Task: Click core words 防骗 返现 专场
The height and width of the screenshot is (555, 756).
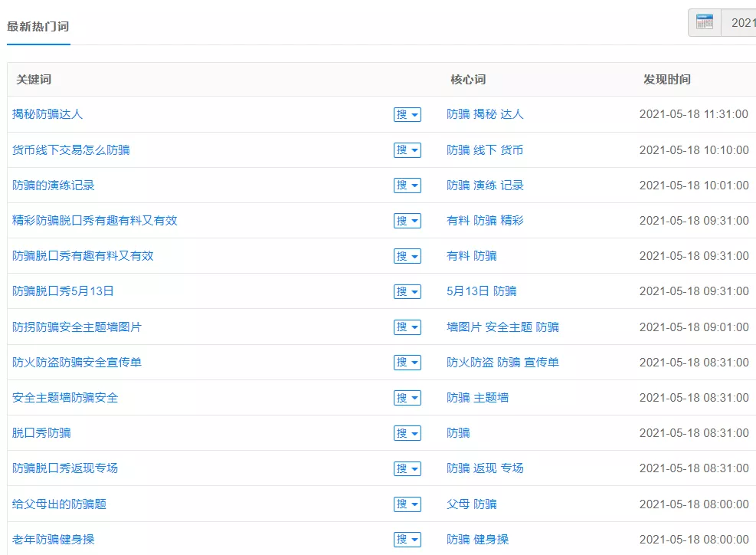Action: (x=485, y=468)
